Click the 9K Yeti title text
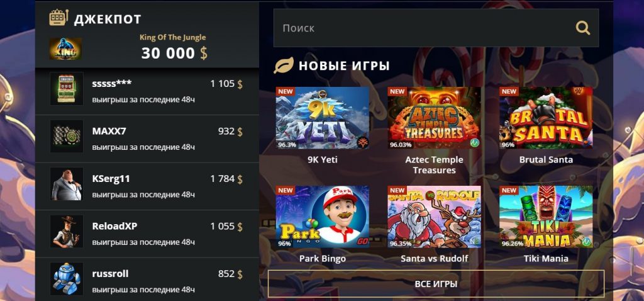Viewport: 644px width, 301px height. click(323, 159)
